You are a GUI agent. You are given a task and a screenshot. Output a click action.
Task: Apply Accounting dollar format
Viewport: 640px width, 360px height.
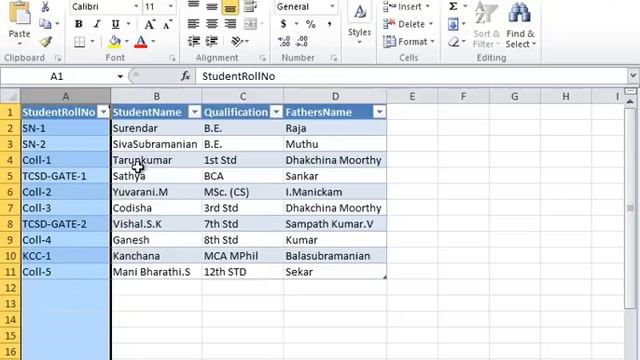[x=283, y=24]
